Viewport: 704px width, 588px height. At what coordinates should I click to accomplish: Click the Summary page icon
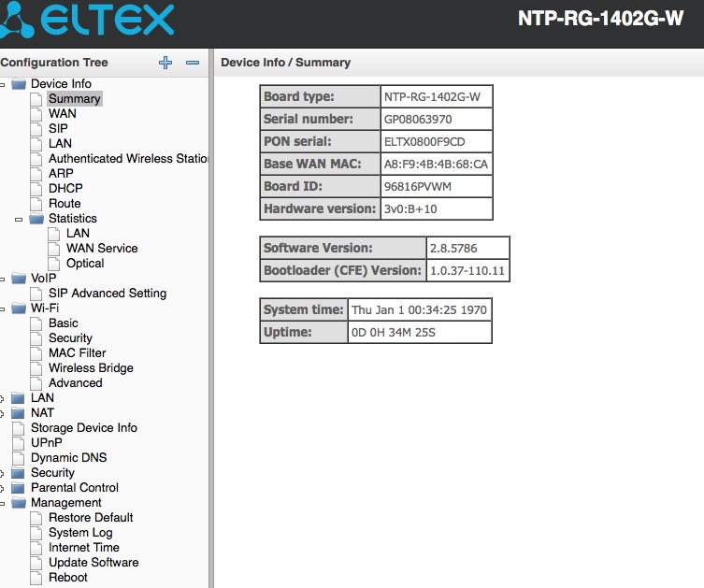36,99
